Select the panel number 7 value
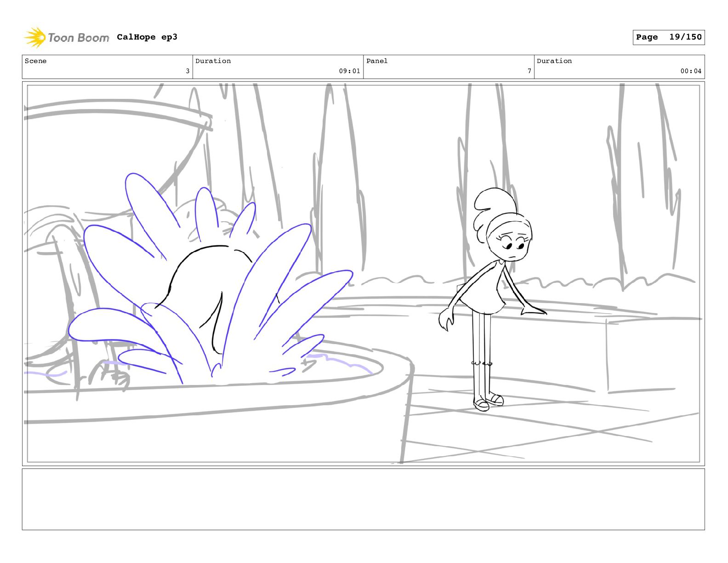 [529, 71]
